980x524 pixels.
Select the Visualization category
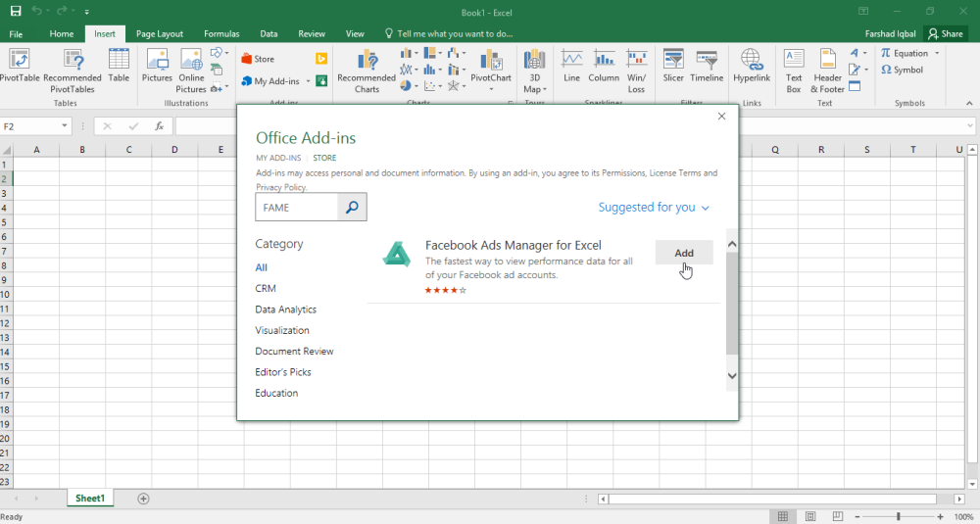click(282, 330)
